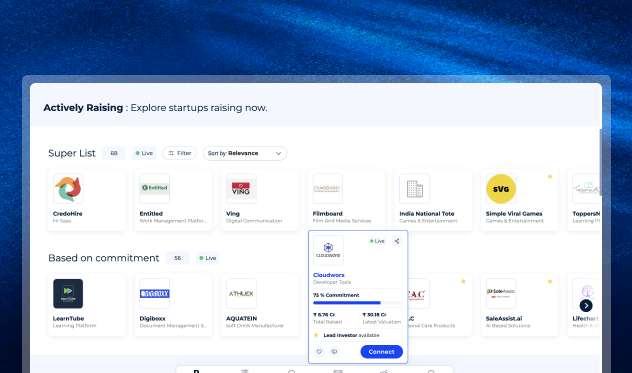The height and width of the screenshot is (373, 632).
Task: Connect with Cloudworx
Action: tap(381, 352)
